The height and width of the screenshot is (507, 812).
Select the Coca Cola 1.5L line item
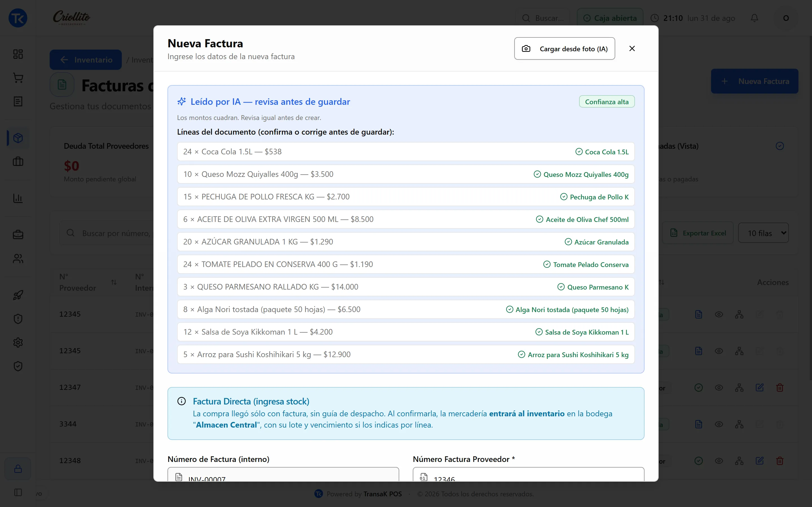(x=406, y=152)
